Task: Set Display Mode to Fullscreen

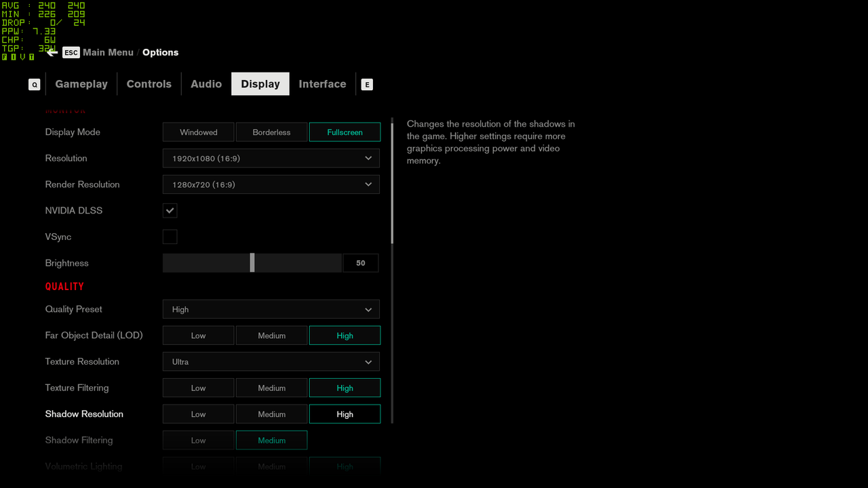Action: coord(344,132)
